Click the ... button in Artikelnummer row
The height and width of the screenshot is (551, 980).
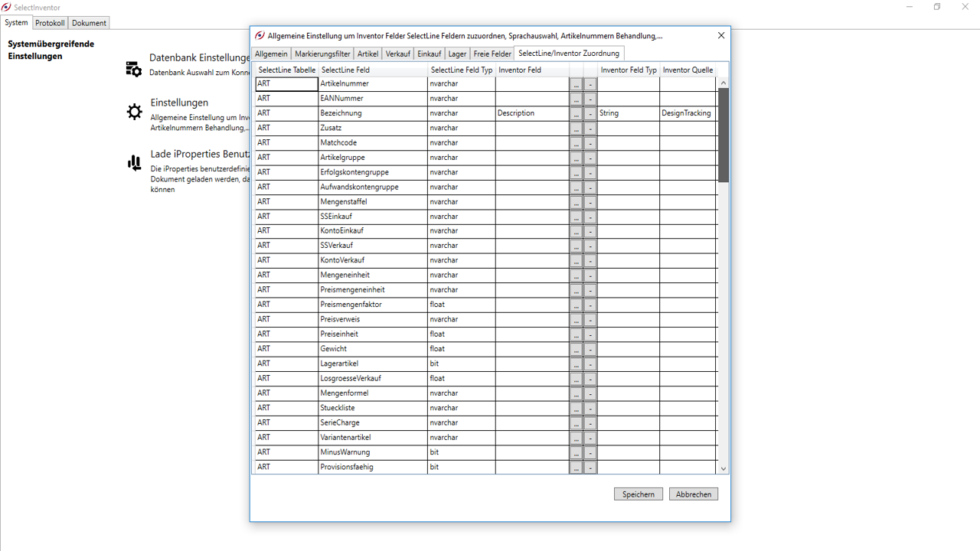[x=577, y=84]
